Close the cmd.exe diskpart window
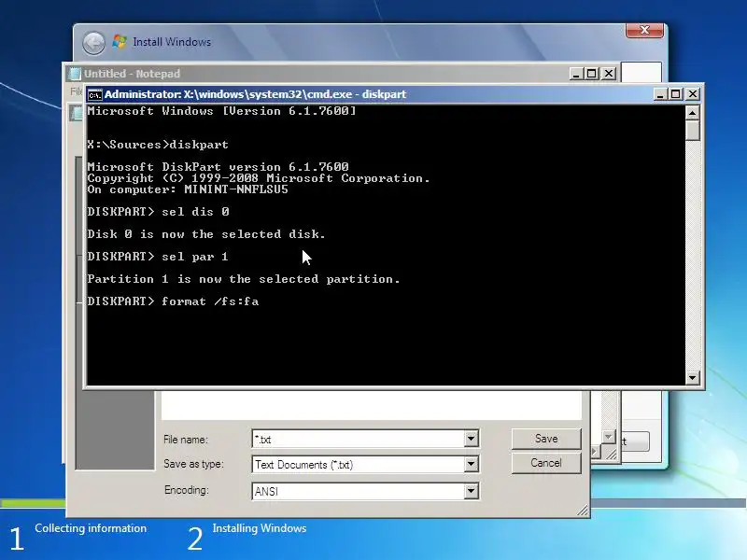 pos(692,94)
